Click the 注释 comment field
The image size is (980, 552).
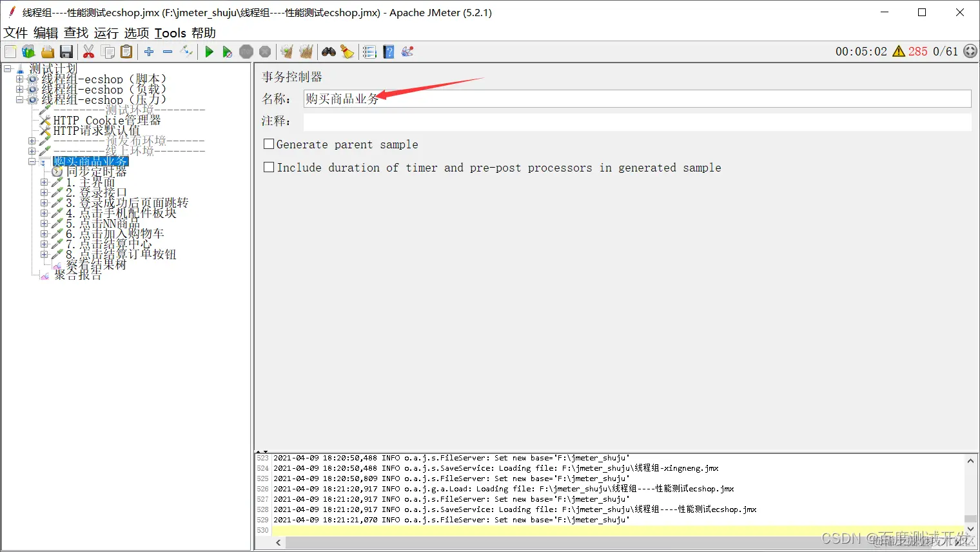click(637, 122)
